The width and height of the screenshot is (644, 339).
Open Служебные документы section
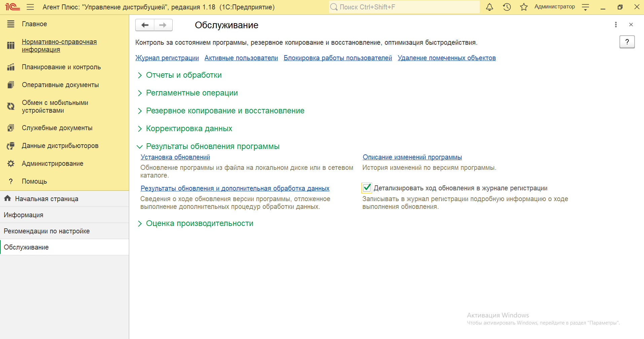pos(57,128)
